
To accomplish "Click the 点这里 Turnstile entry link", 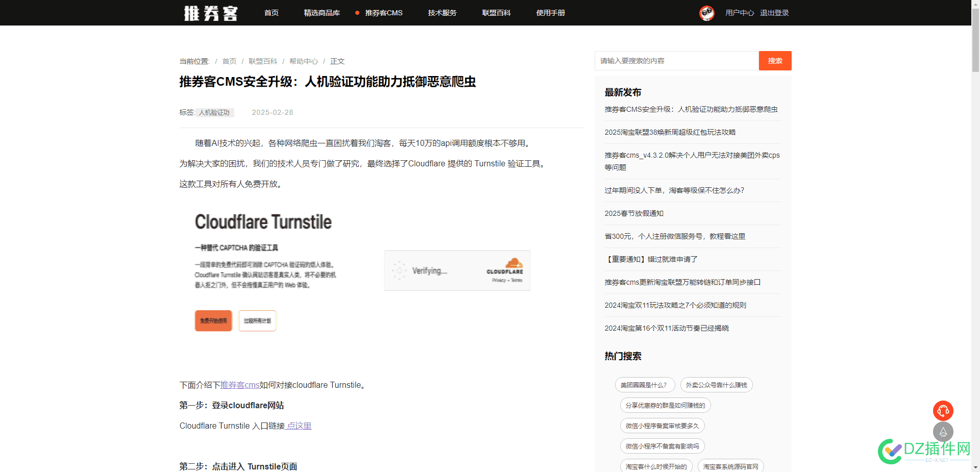I will click(299, 426).
